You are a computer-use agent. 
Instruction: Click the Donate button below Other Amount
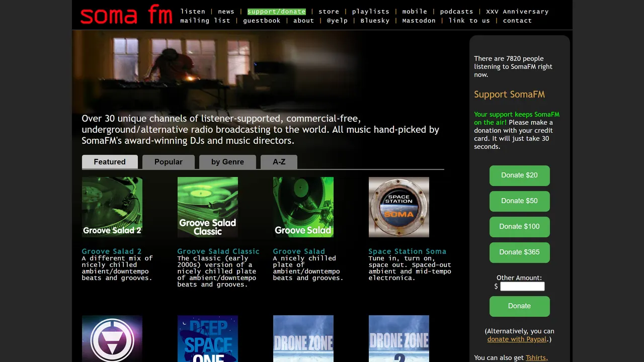(x=519, y=306)
